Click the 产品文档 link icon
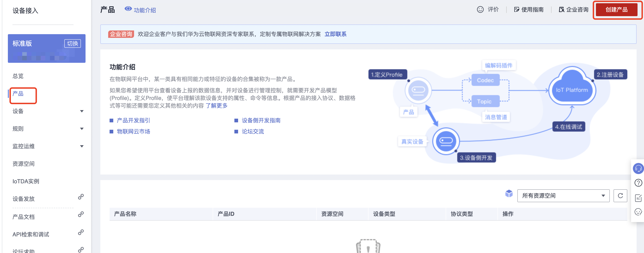This screenshot has width=644, height=253. (81, 214)
